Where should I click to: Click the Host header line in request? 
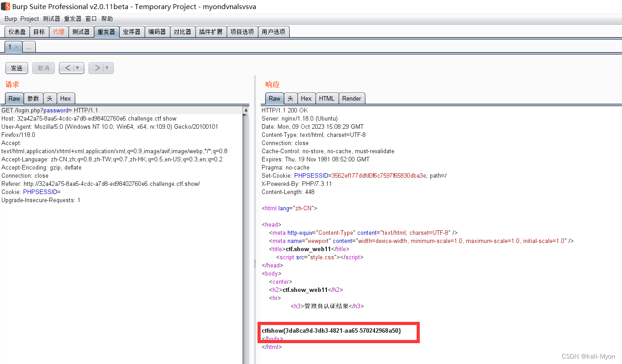89,118
